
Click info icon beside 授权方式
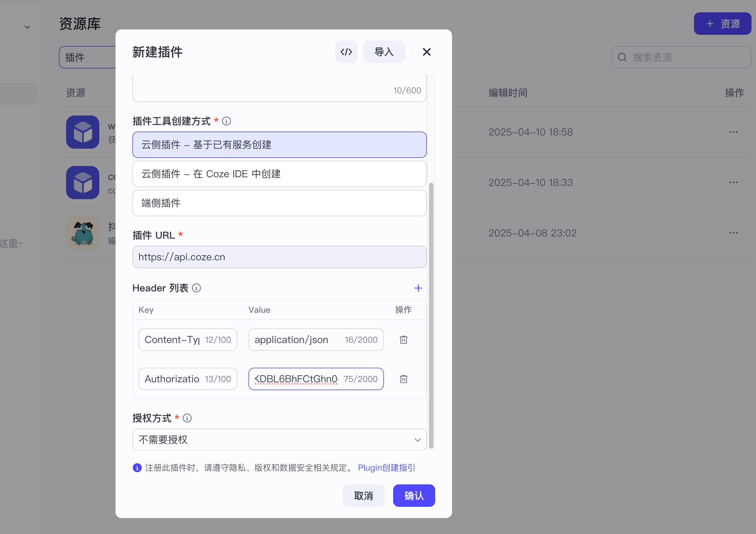187,418
